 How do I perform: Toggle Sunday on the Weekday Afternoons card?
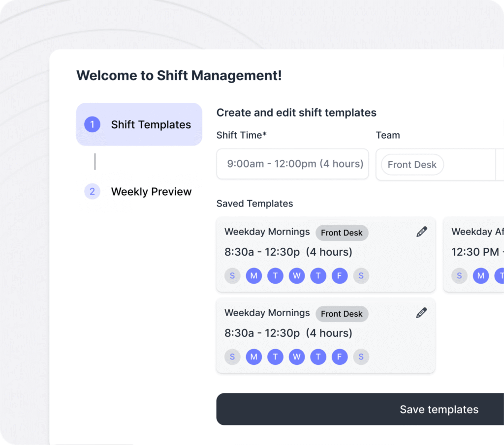459,276
